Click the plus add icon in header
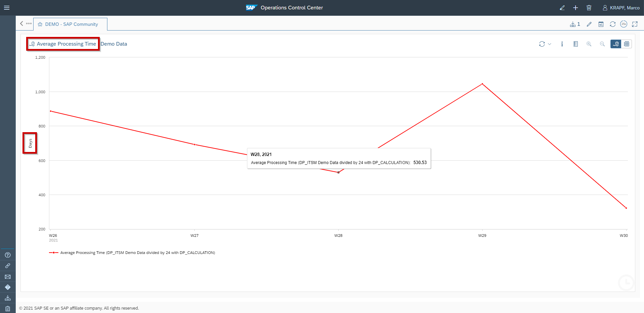 click(x=575, y=8)
